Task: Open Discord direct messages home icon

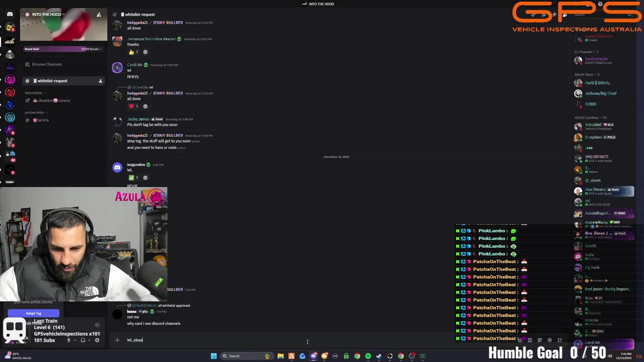Action: pyautogui.click(x=10, y=14)
